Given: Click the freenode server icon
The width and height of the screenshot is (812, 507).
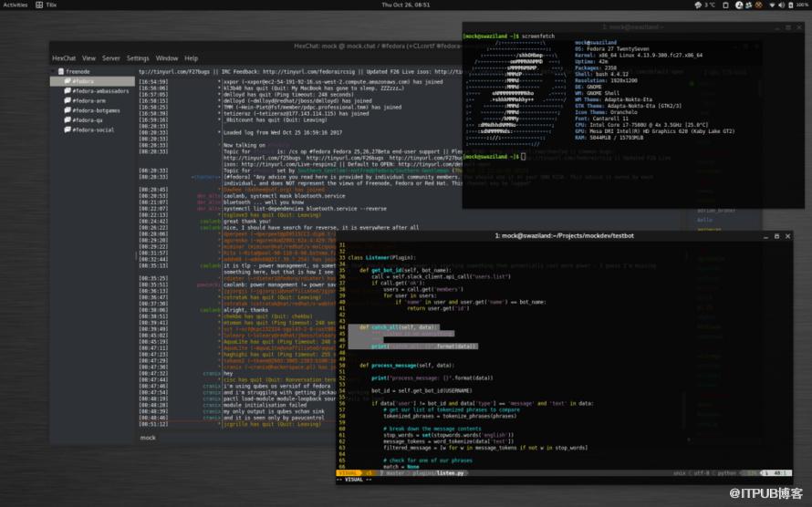Looking at the screenshot, I should point(61,71).
